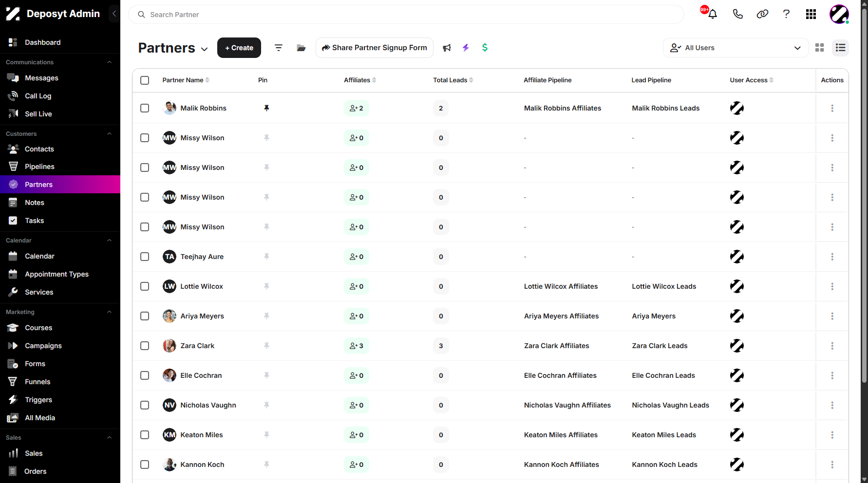Unpin Malik Robbins partner
This screenshot has height=483, width=868.
coord(266,108)
